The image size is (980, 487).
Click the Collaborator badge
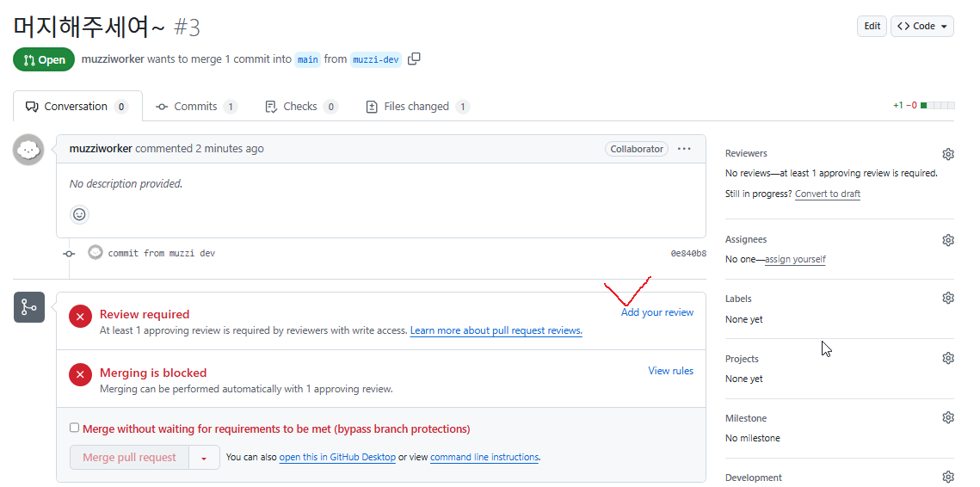click(x=636, y=149)
